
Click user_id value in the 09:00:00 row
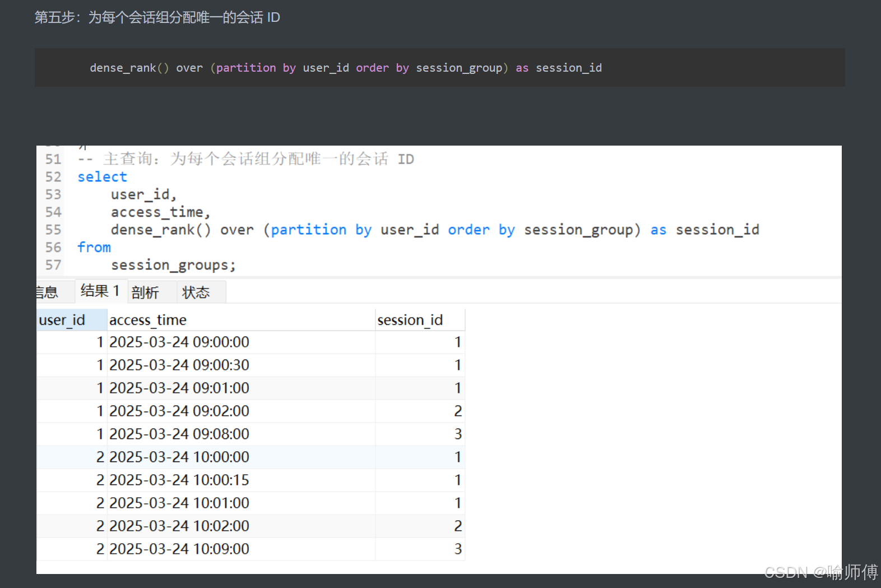(x=72, y=342)
